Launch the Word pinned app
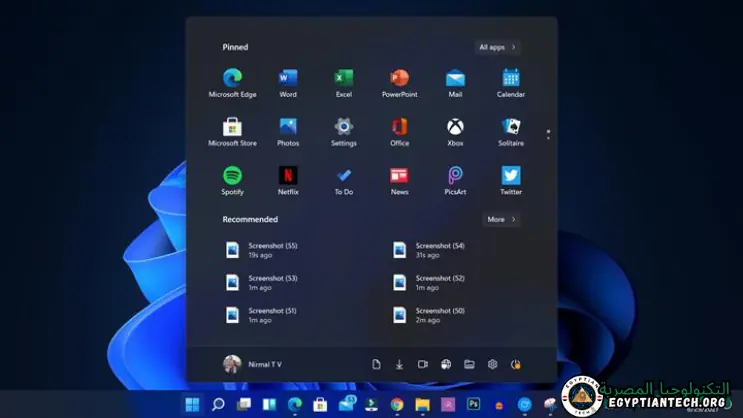 tap(288, 78)
